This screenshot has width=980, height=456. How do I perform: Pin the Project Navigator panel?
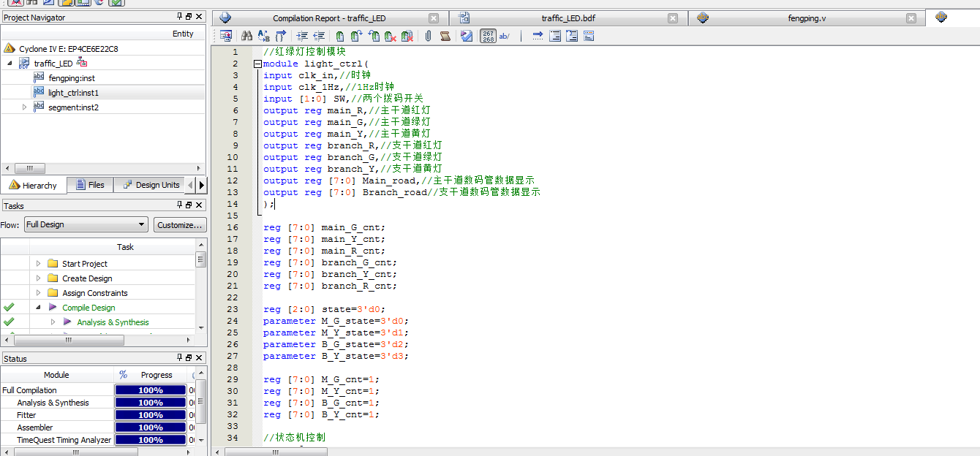pyautogui.click(x=180, y=17)
